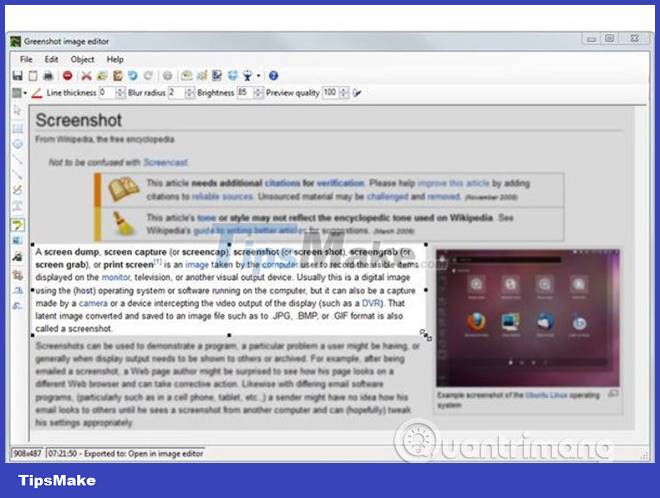This screenshot has height=498, width=660.
Task: Select the Effects tool icon
Action: 17,256
